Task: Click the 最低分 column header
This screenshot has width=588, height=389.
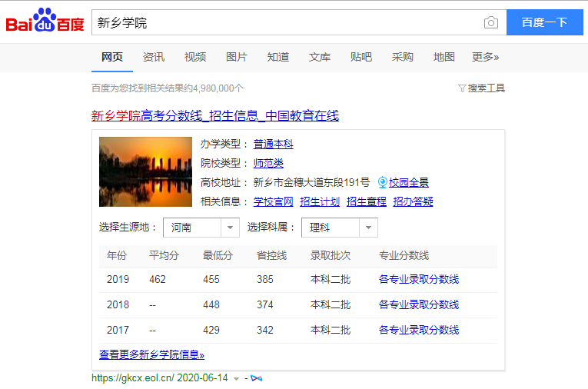Action: (218, 256)
